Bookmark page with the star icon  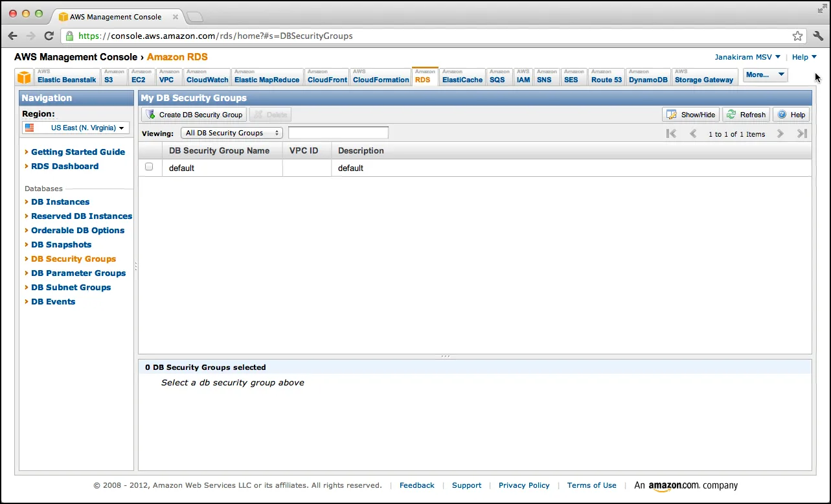(797, 36)
